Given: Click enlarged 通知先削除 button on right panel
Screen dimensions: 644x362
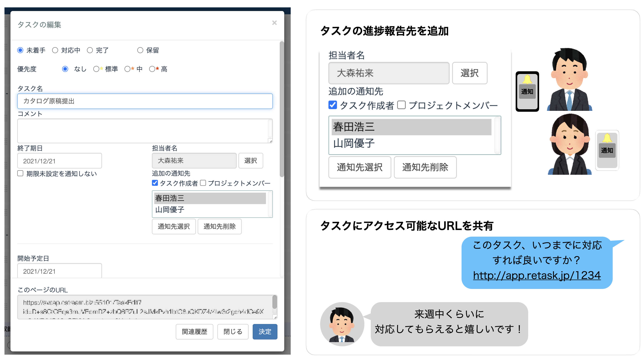Looking at the screenshot, I should 425,167.
